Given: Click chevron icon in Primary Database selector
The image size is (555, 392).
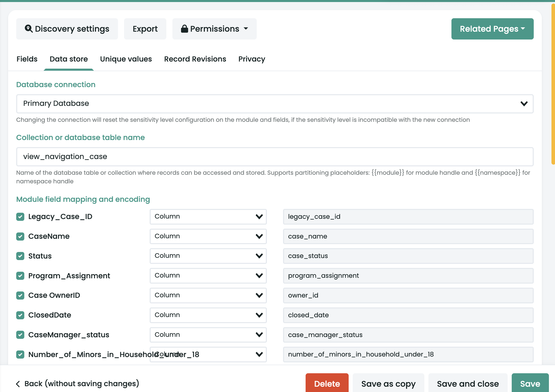Looking at the screenshot, I should 524,104.
